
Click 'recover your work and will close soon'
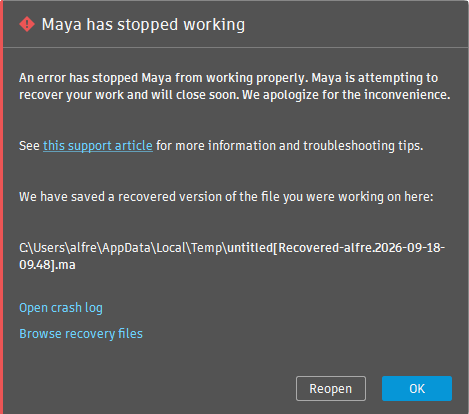(x=129, y=95)
